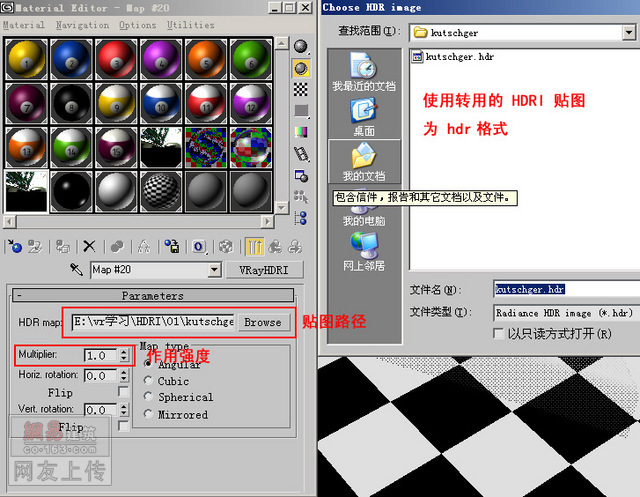Image resolution: width=640 pixels, height=497 pixels.
Task: Click the Put to Library icon
Action: (172, 246)
